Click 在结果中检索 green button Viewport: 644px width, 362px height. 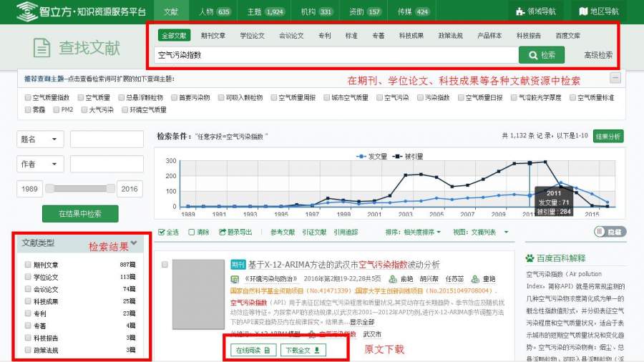[80, 213]
